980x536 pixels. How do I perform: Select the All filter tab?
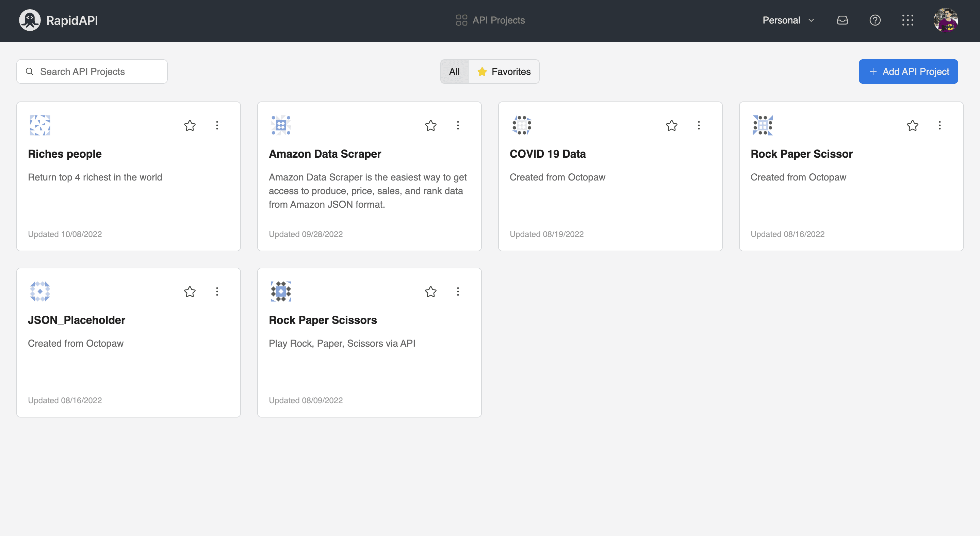(x=454, y=72)
